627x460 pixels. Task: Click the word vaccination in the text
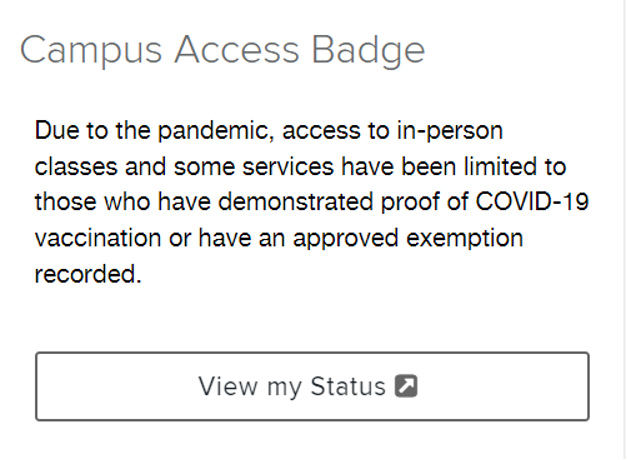[x=98, y=238]
